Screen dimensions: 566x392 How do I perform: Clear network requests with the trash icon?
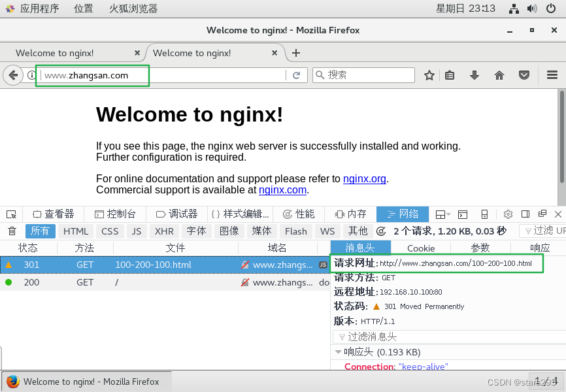point(10,231)
